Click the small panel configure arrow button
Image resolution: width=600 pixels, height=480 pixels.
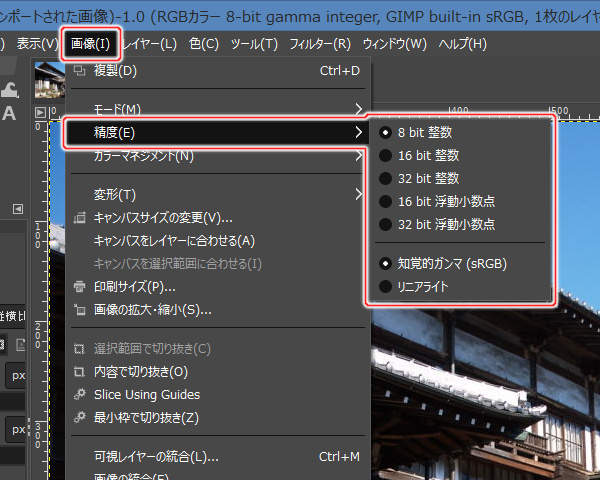[x=18, y=209]
